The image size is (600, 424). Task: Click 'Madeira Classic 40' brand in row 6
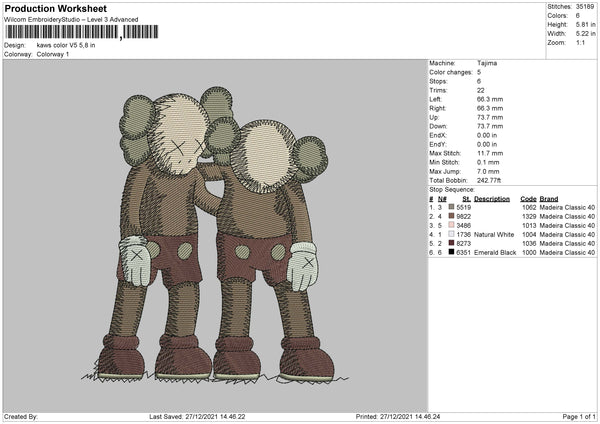567,253
